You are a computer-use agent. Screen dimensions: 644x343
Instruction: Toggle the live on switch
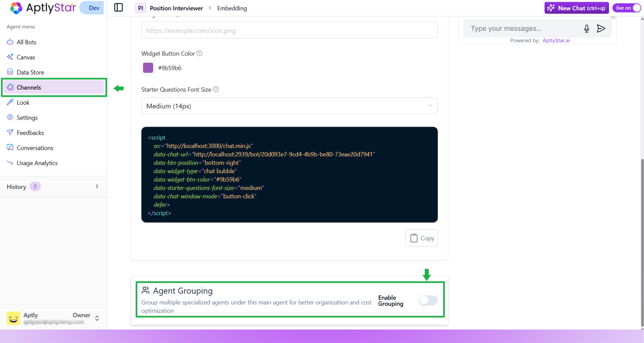(627, 8)
